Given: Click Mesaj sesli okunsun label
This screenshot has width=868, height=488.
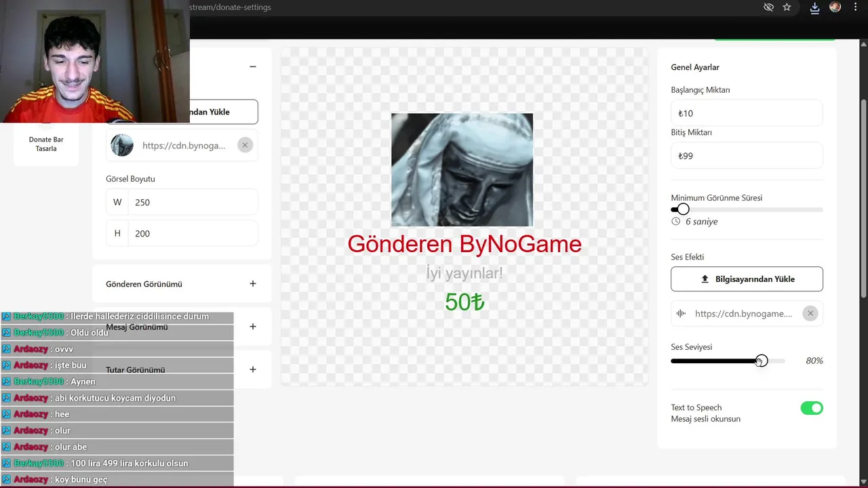Looking at the screenshot, I should 706,419.
